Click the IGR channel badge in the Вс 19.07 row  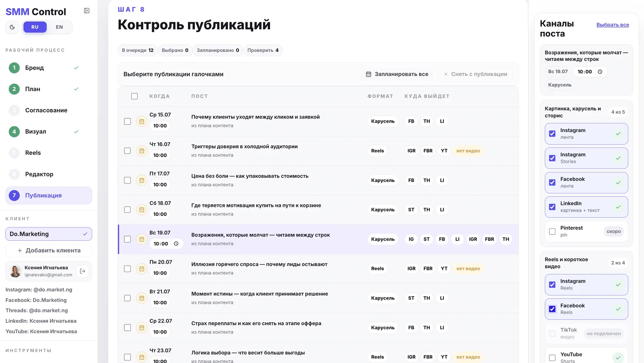(473, 239)
